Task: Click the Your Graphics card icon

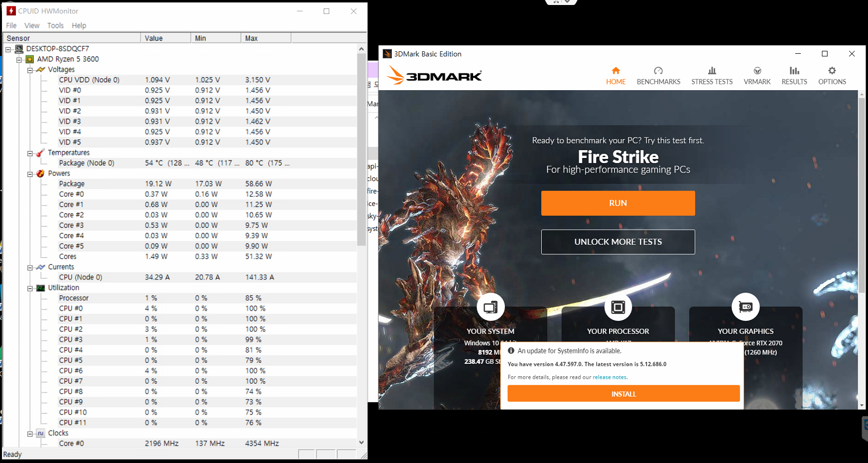Action: [x=745, y=307]
